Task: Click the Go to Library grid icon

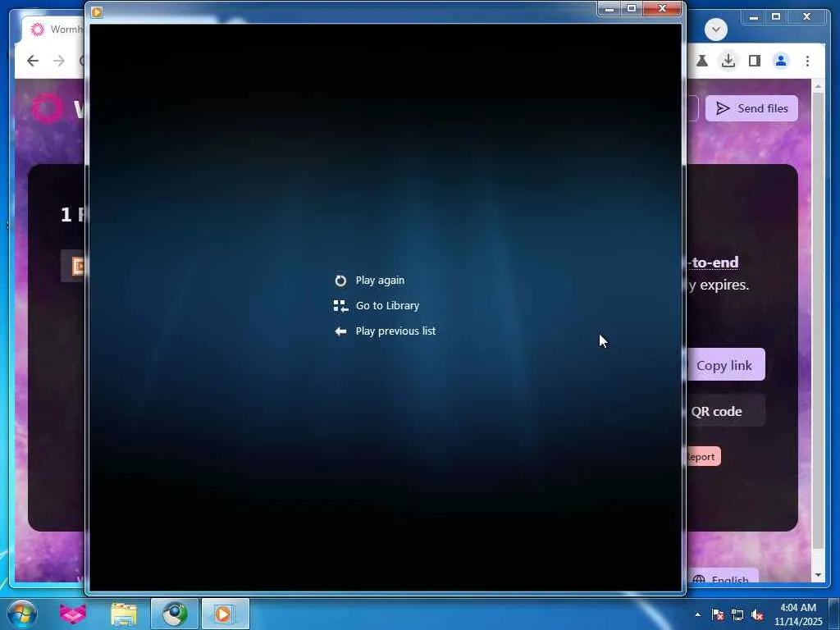Action: coord(340,306)
